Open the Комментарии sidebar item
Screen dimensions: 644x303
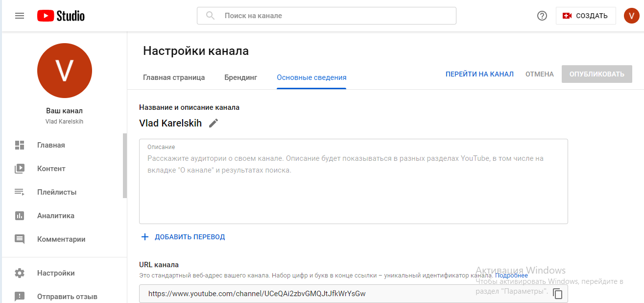point(61,239)
